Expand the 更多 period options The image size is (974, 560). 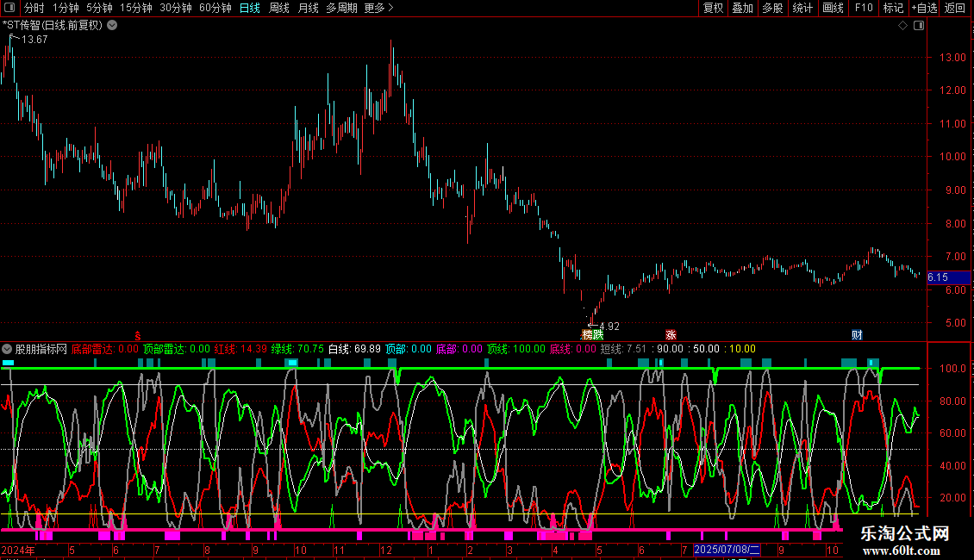[378, 8]
